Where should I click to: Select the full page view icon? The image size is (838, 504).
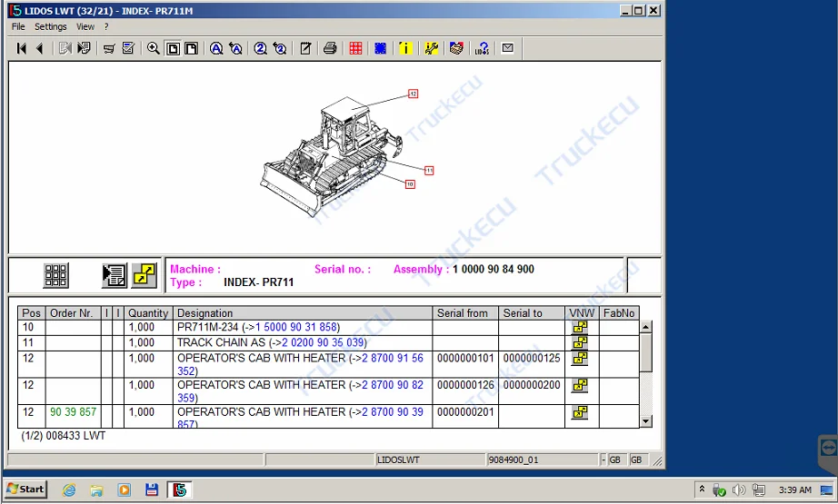(x=173, y=49)
